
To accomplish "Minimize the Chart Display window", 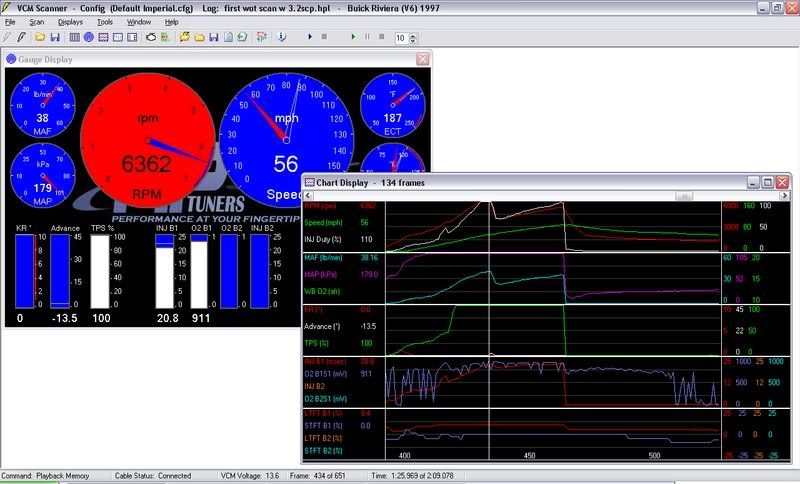I will (x=754, y=182).
